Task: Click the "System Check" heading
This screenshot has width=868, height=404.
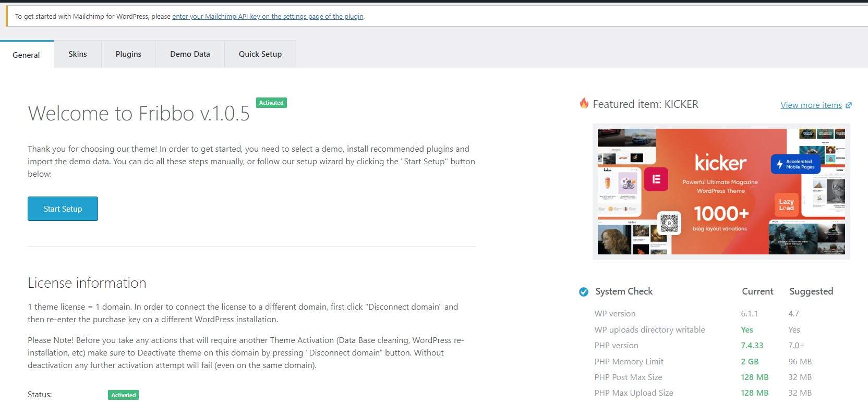Action: (624, 291)
